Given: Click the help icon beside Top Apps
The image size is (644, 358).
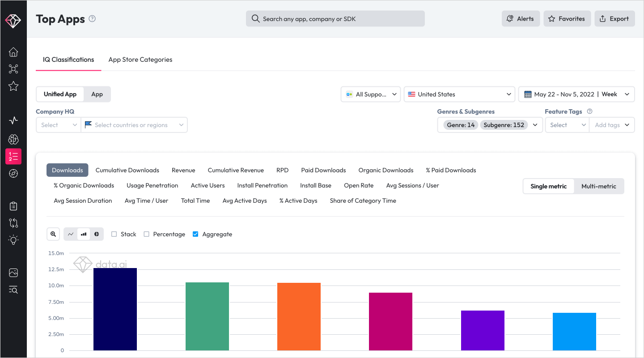Looking at the screenshot, I should click(x=92, y=19).
